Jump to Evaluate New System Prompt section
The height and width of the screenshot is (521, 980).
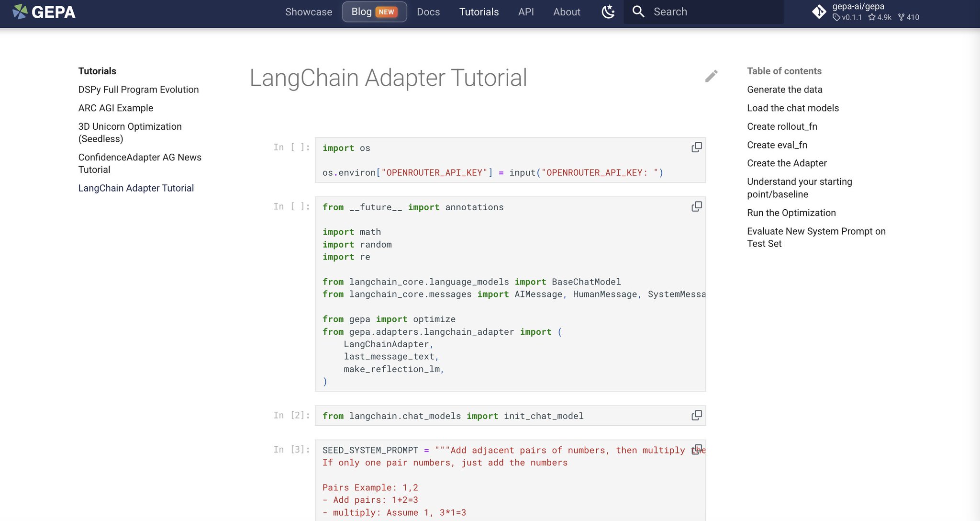pyautogui.click(x=816, y=237)
